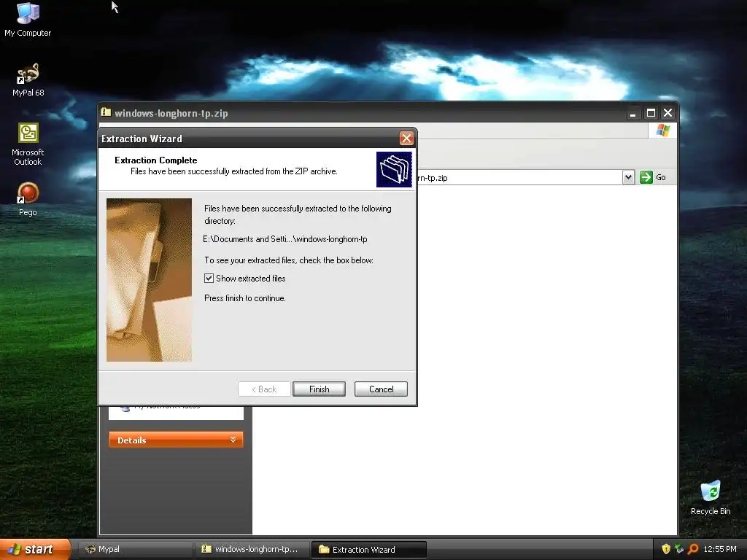Minimize the windows-longhorn-tp.zip window
The image size is (747, 560).
632,113
